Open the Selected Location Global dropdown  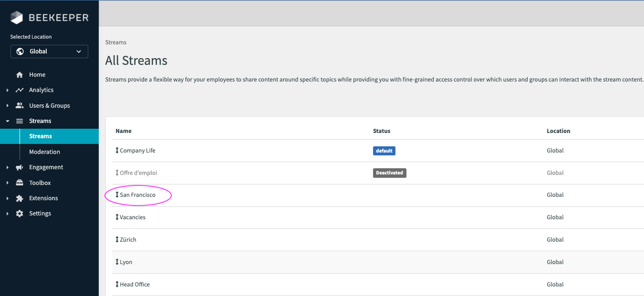click(x=49, y=51)
